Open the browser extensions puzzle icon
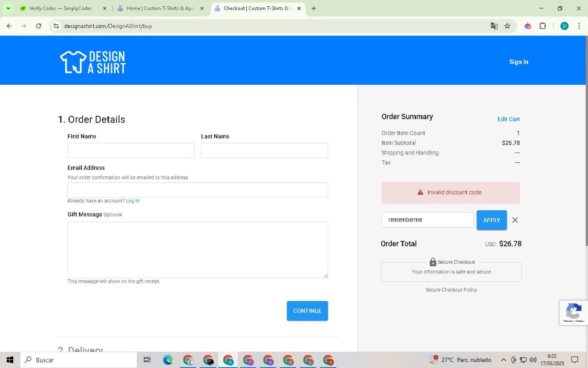Viewport: 588px width, 368px height. click(x=543, y=26)
